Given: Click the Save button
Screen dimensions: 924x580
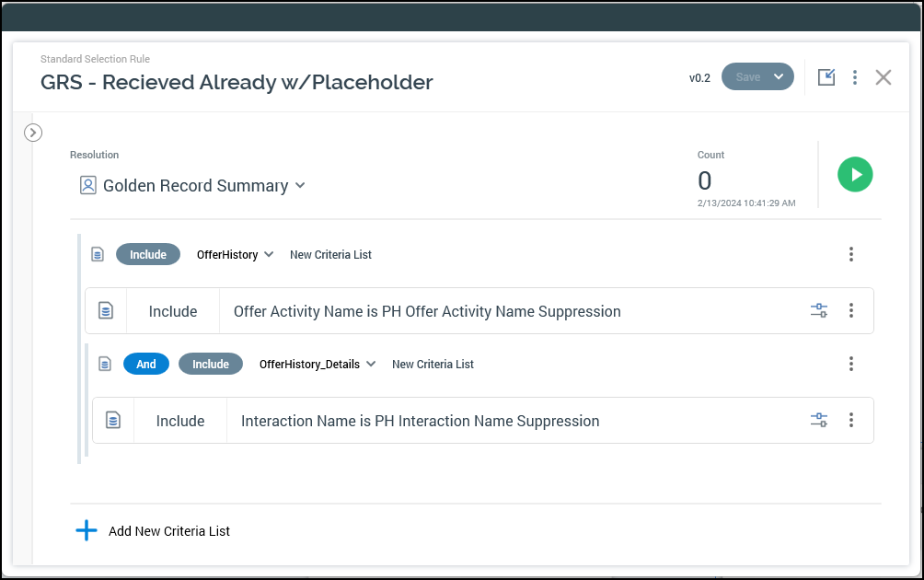Looking at the screenshot, I should click(x=747, y=77).
